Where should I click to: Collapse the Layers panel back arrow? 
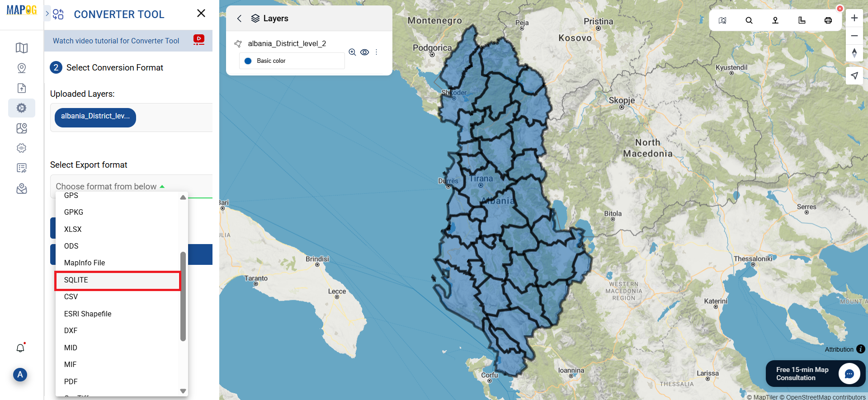pos(240,19)
